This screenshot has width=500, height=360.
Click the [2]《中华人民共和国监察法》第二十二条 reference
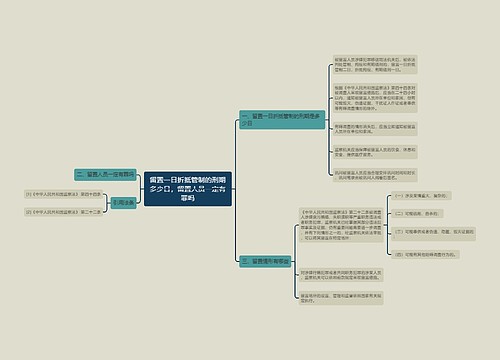[x=63, y=212]
